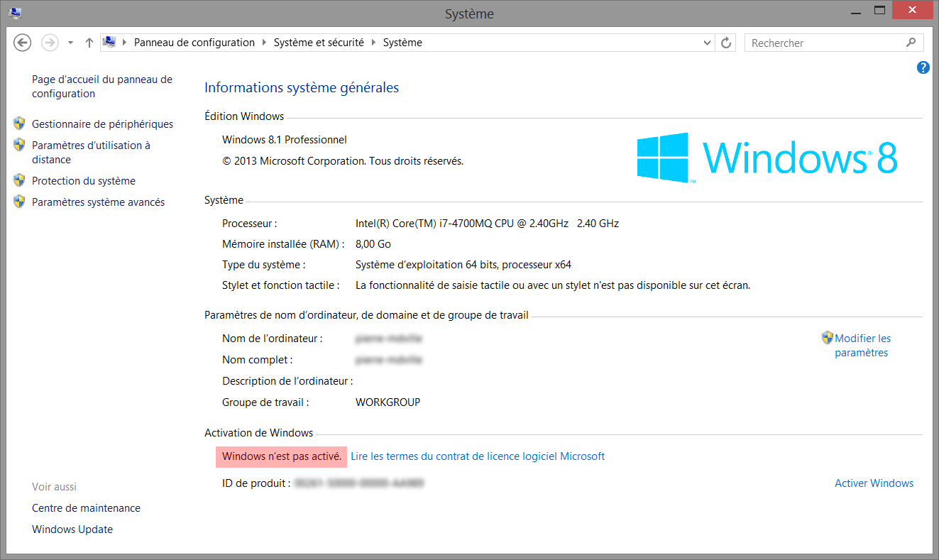Click 'Informations système générales' heading
The width and height of the screenshot is (939, 560).
point(302,88)
